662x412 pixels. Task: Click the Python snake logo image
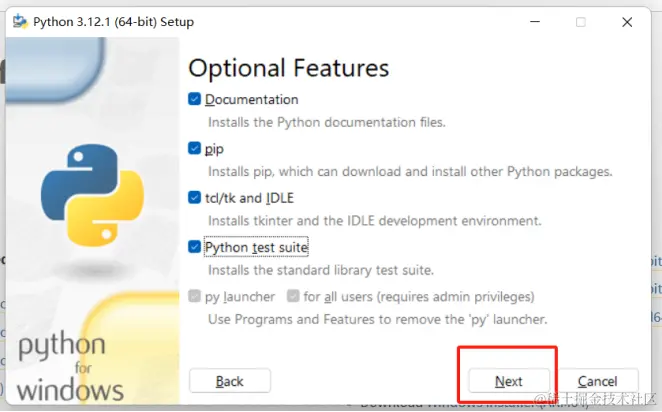(x=92, y=195)
